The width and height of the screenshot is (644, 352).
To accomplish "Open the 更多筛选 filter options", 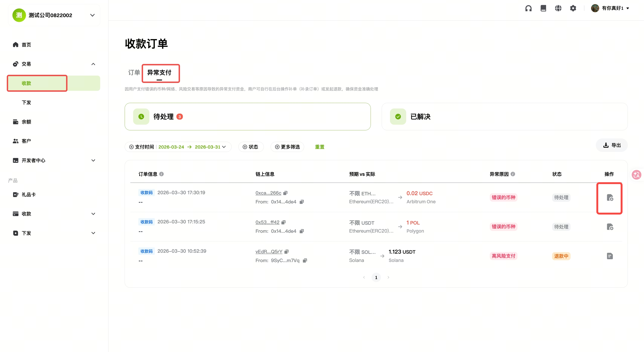I will 287,147.
